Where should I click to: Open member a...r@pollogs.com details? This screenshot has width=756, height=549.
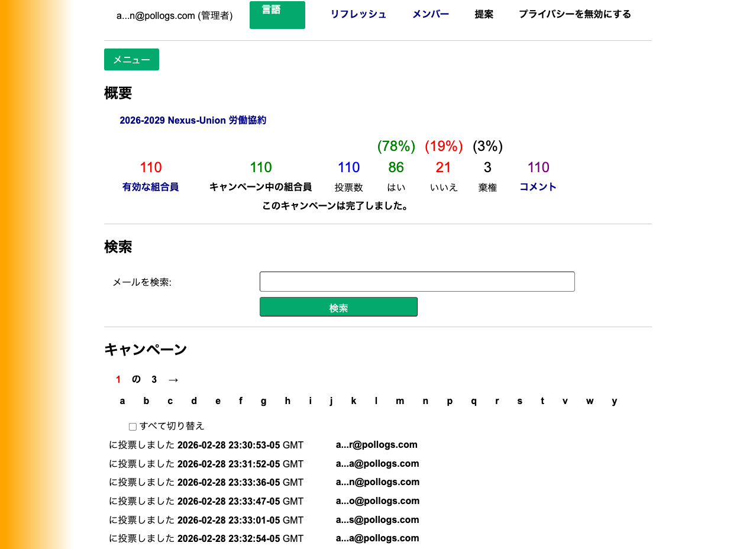click(x=377, y=444)
